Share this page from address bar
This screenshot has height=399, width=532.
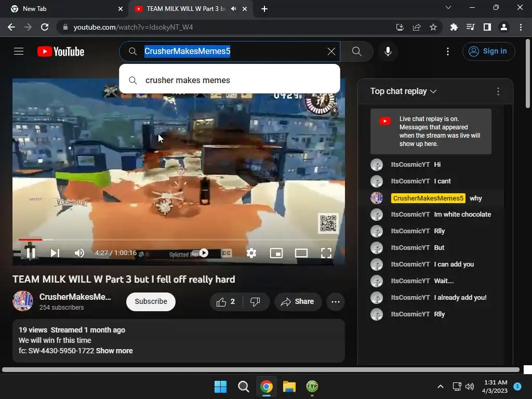(417, 27)
